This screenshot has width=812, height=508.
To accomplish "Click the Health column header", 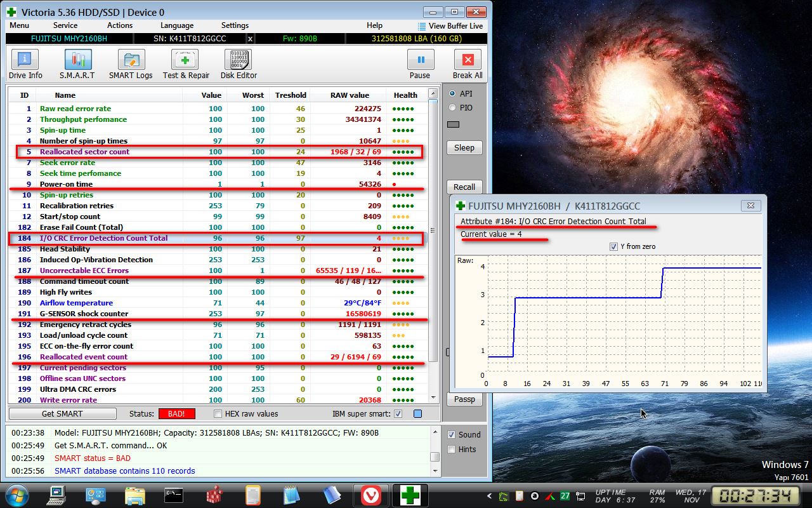I will 405,95.
